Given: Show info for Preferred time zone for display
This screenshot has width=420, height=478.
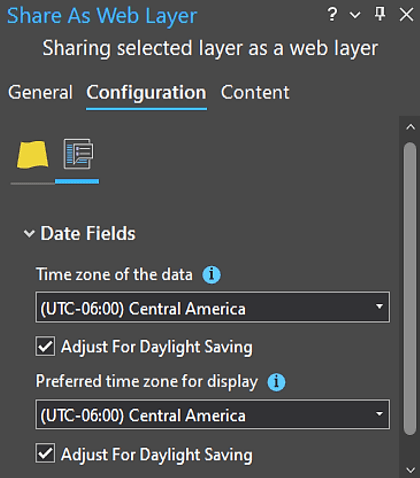Looking at the screenshot, I should 276,382.
